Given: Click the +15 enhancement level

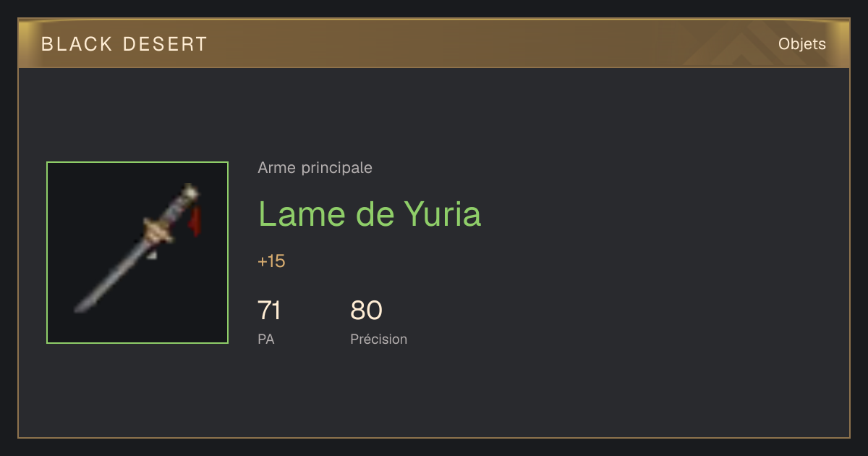Looking at the screenshot, I should click(271, 261).
